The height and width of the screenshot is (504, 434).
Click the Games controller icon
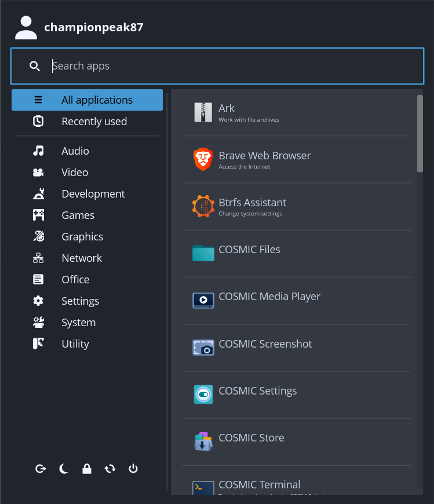38,215
